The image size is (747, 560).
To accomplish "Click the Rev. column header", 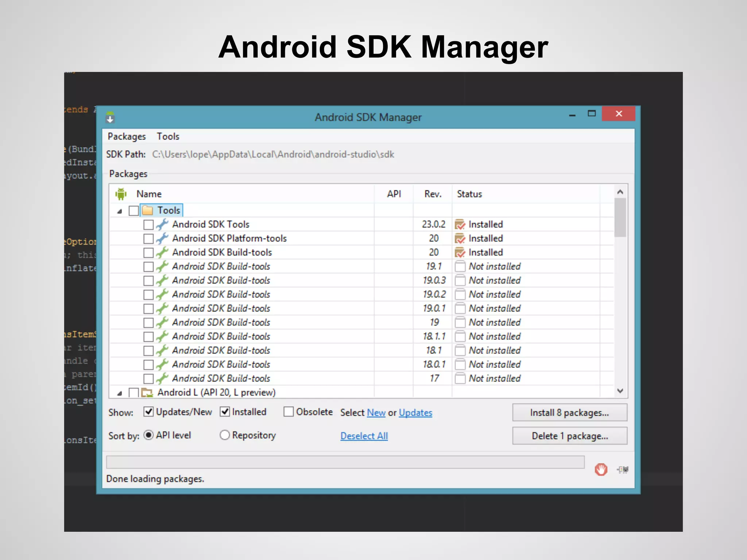I will (433, 194).
